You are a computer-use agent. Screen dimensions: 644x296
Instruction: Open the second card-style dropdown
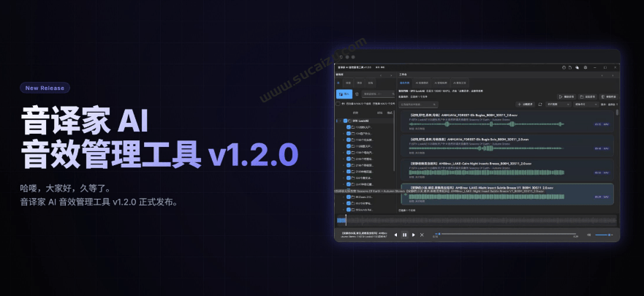[x=586, y=105]
